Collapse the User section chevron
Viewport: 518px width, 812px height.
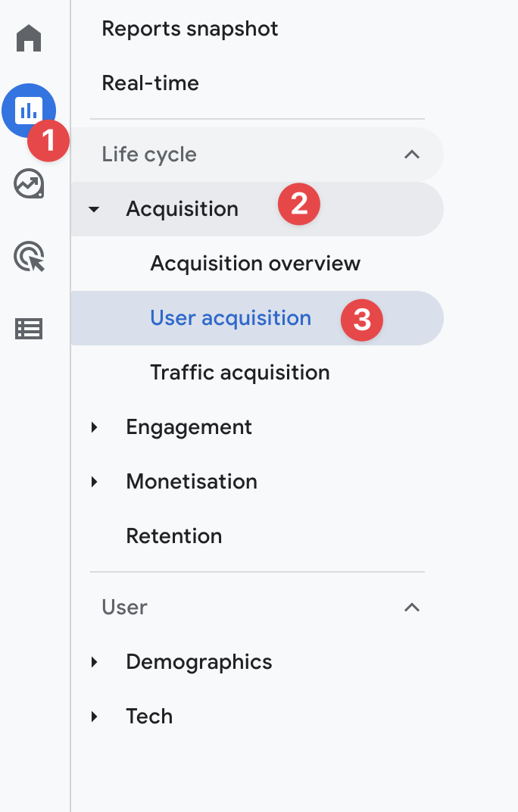(412, 607)
